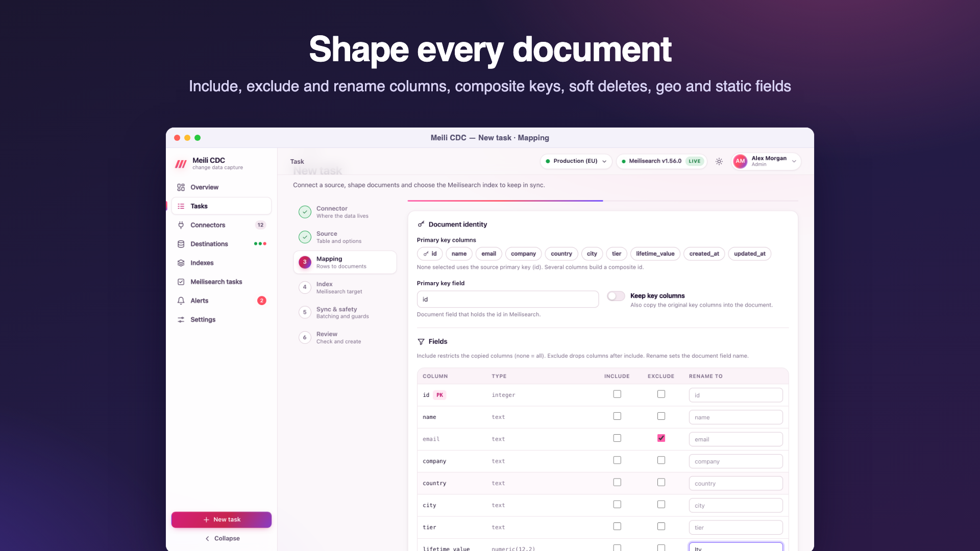Viewport: 980px width, 551px height.
Task: Check Include for the city row
Action: point(617,504)
